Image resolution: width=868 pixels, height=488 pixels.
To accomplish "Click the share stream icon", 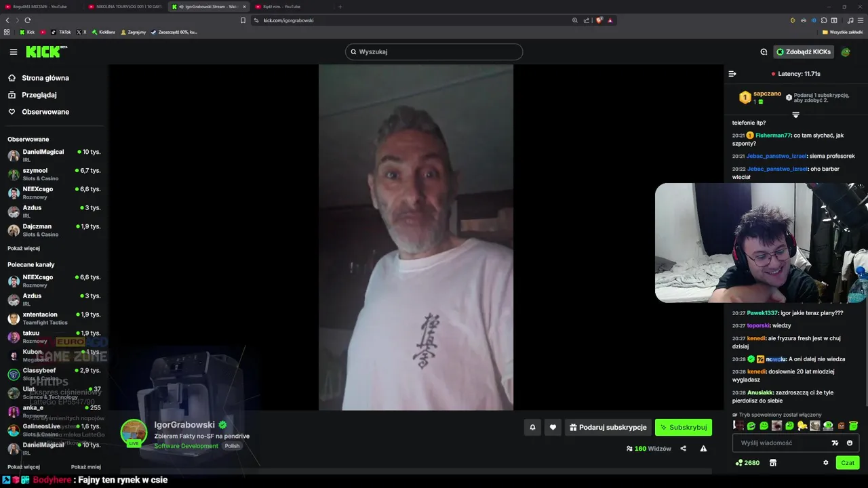I will pos(683,449).
